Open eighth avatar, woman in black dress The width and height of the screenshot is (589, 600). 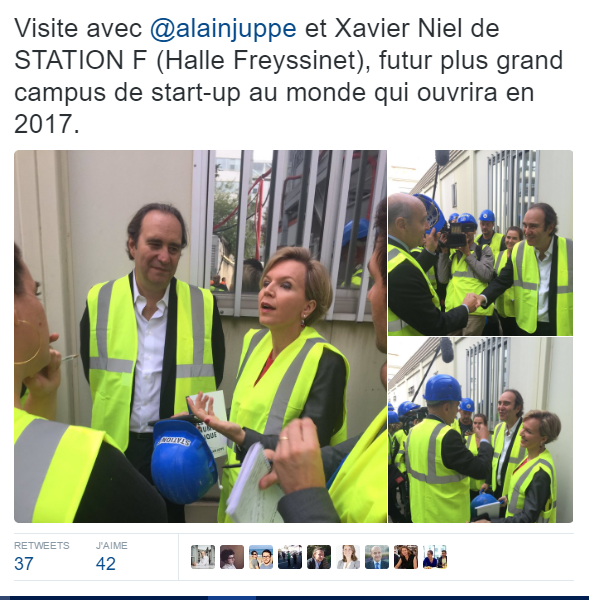(406, 557)
